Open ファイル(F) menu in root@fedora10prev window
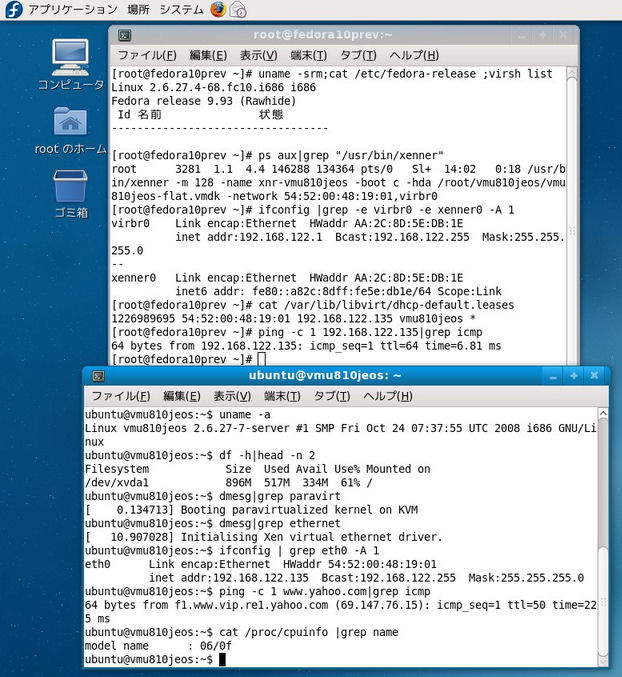The width and height of the screenshot is (622, 677). pyautogui.click(x=147, y=55)
